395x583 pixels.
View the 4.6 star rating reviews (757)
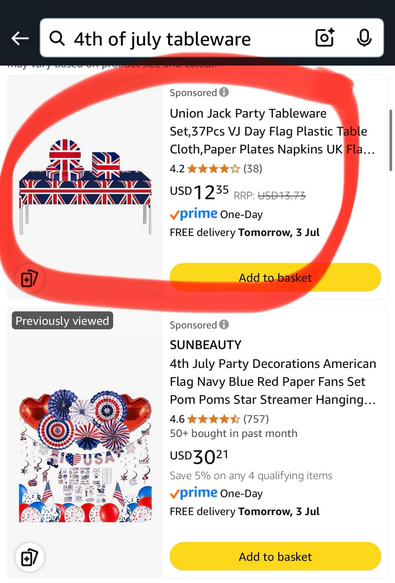tap(219, 419)
